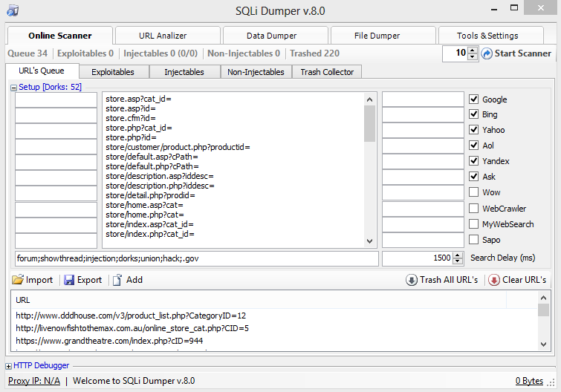The width and height of the screenshot is (561, 392).
Task: Uncheck the Bing search engine checkbox
Action: 474,114
